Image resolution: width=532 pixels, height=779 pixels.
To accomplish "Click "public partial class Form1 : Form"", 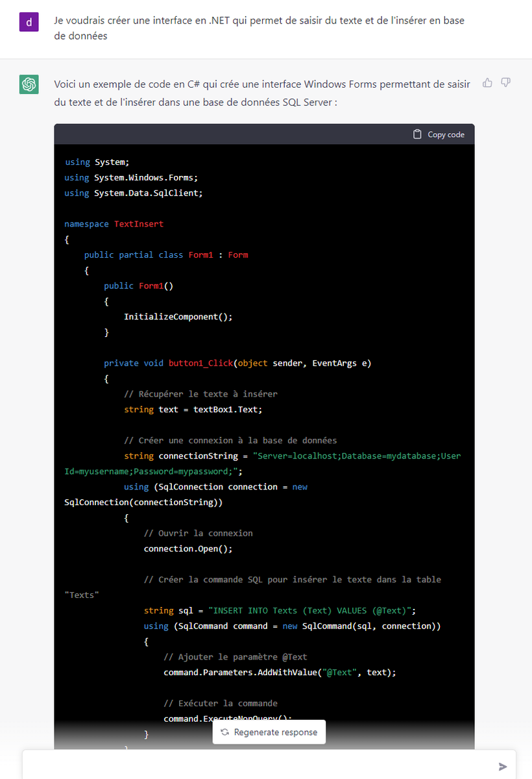I will coord(166,255).
